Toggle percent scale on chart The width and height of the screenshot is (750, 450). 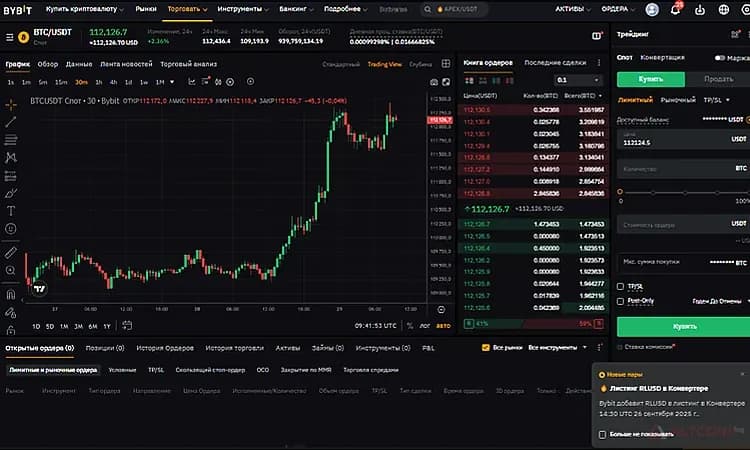[x=410, y=326]
